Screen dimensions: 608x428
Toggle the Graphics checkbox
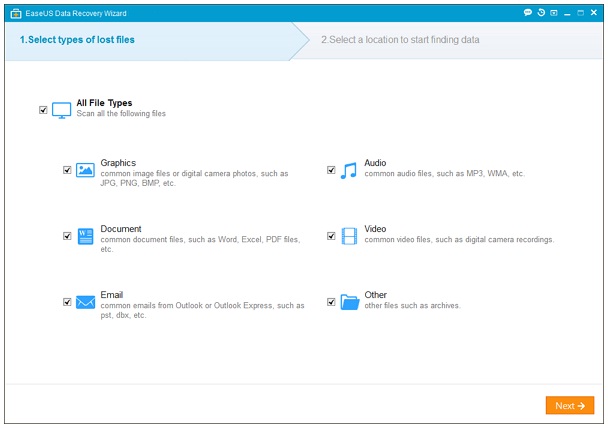(x=67, y=170)
